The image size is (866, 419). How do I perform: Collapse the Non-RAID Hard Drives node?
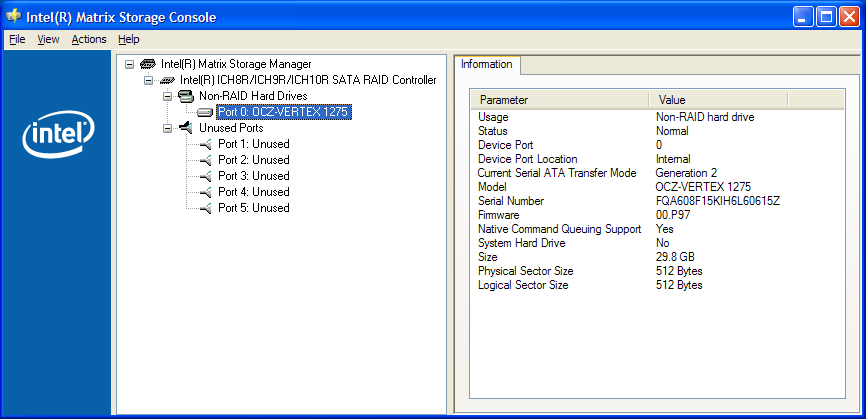167,96
